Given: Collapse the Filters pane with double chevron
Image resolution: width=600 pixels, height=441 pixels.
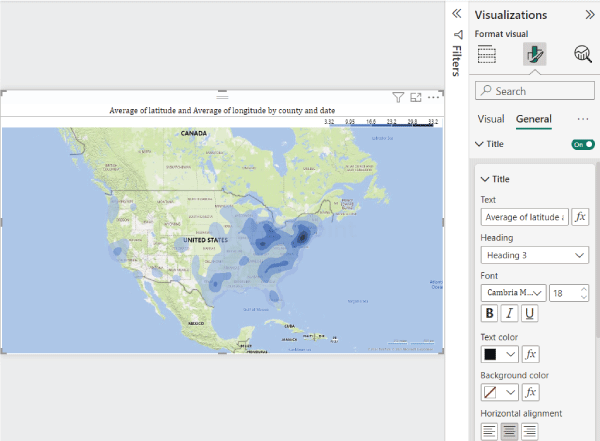Looking at the screenshot, I should click(x=457, y=14).
